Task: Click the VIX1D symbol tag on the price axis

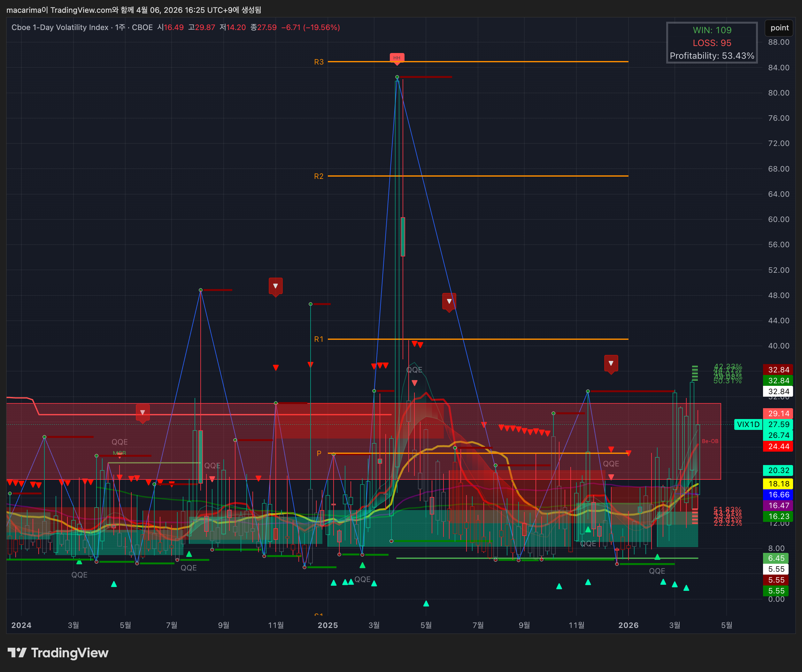Action: tap(748, 424)
